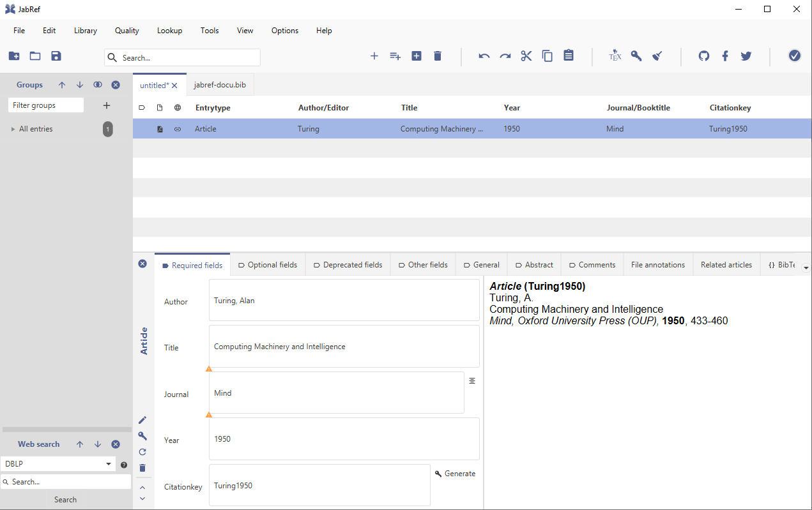The image size is (812, 510).
Task: Expand the All entries group tree
Action: (13, 130)
